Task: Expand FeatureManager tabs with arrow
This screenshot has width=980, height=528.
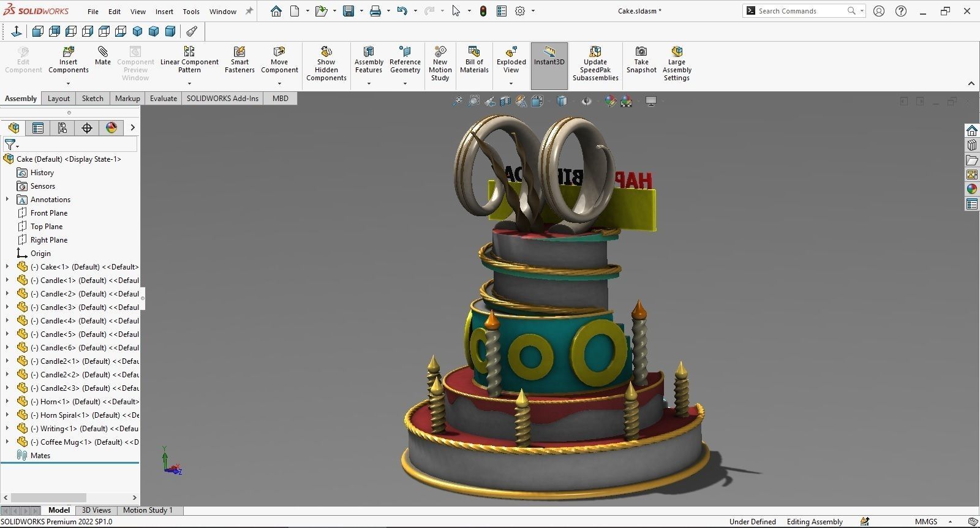Action: point(132,127)
